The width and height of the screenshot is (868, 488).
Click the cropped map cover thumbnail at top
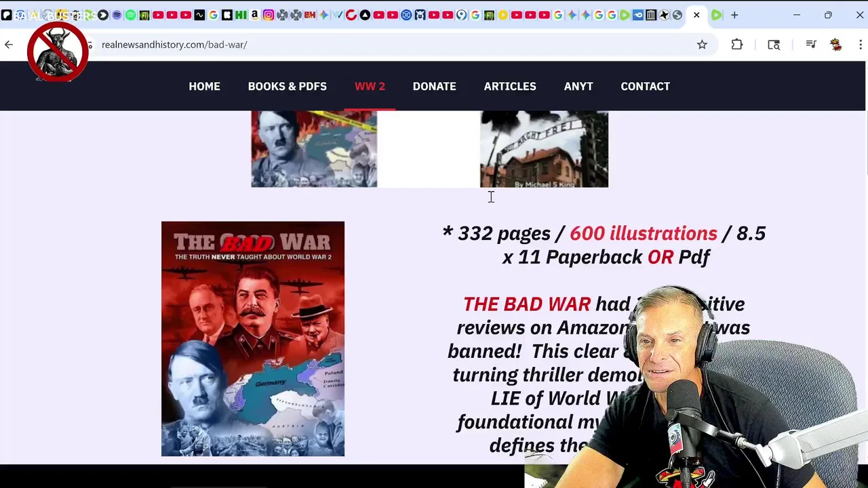(314, 149)
